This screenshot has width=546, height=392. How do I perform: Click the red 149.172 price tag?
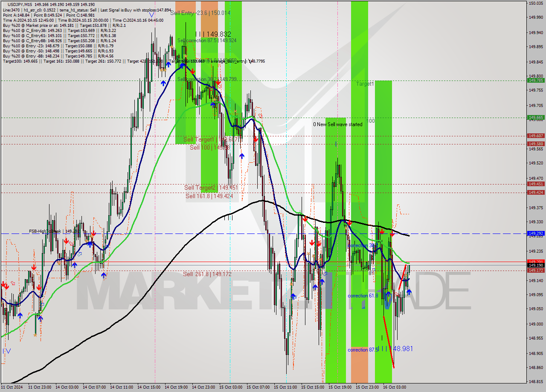point(536,271)
